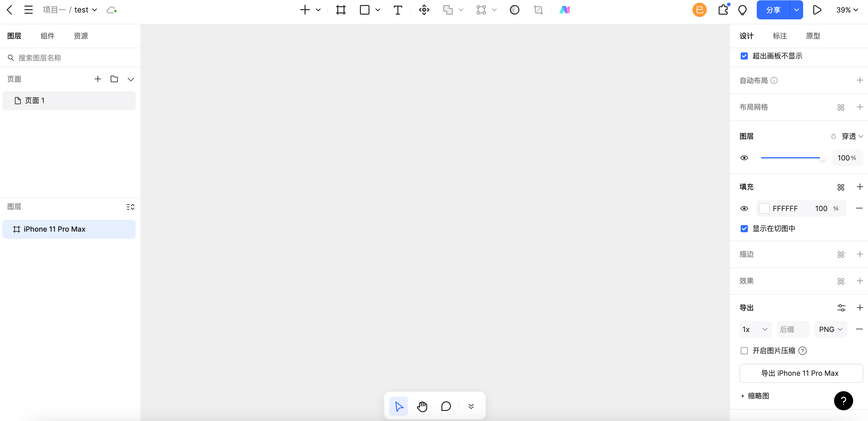The image size is (868, 421).
Task: Select the comment tool
Action: pyautogui.click(x=446, y=406)
